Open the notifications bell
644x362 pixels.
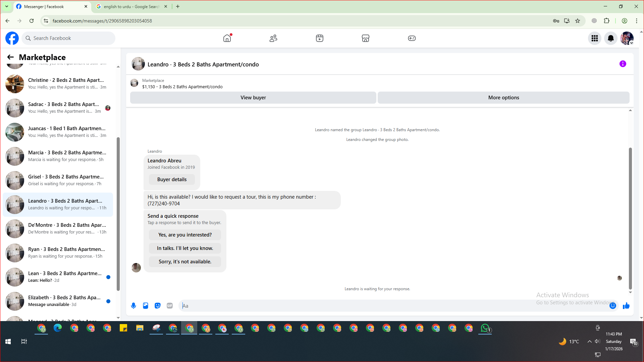pos(611,38)
